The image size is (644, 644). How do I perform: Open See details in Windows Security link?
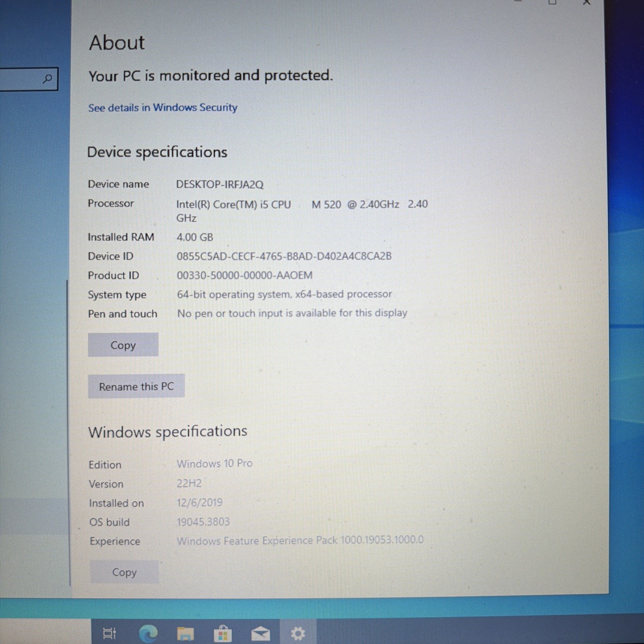[x=163, y=107]
